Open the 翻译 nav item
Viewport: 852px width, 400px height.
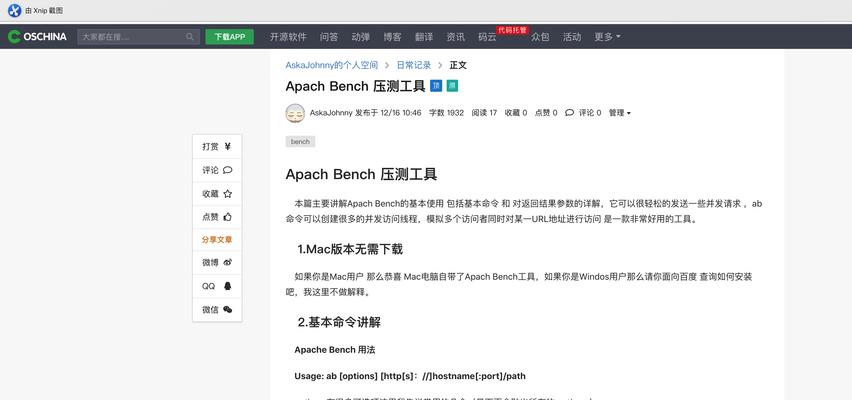pyautogui.click(x=424, y=37)
